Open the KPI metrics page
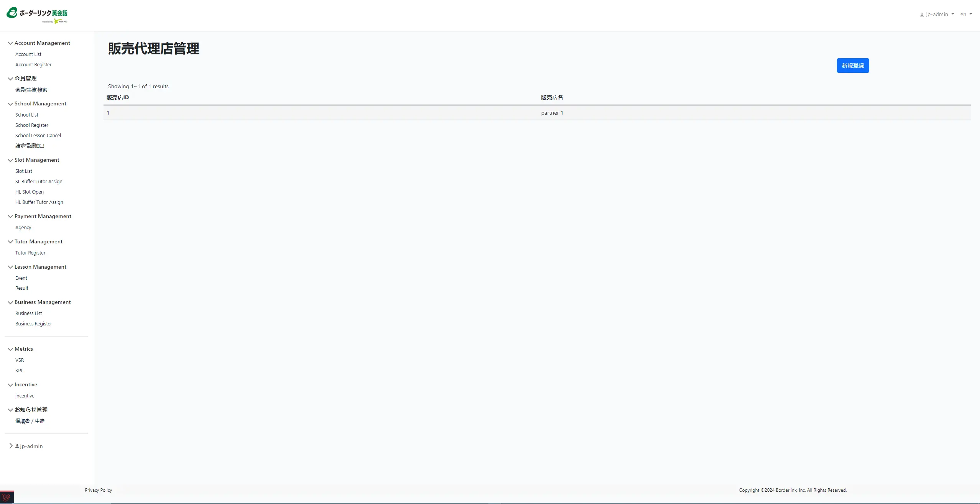 19,371
